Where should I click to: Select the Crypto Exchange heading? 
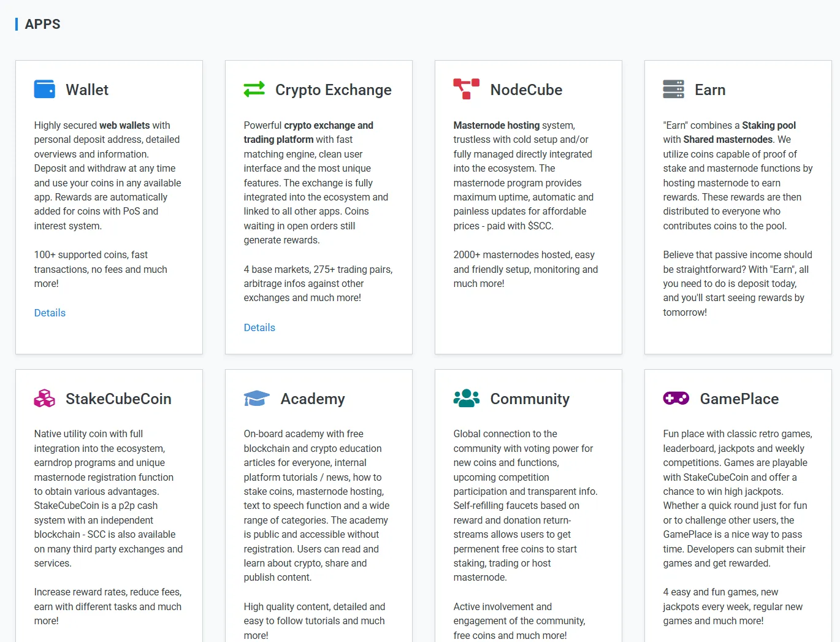(333, 90)
